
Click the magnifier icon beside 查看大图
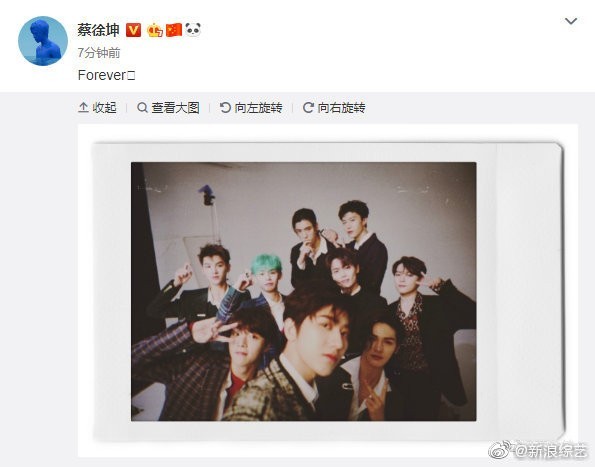(142, 108)
